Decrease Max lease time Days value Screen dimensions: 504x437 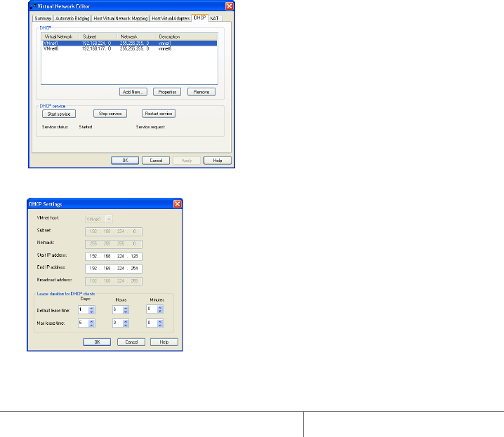coord(92,325)
